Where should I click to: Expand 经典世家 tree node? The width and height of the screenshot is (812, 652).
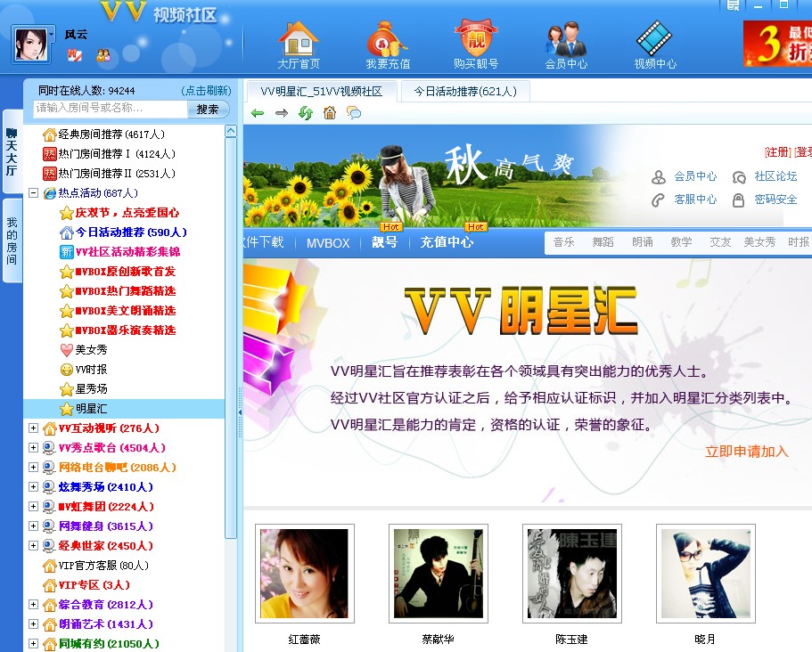(33, 546)
